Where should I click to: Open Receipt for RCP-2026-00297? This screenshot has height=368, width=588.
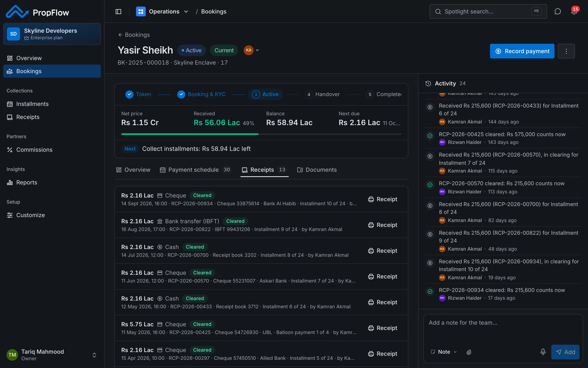382,354
